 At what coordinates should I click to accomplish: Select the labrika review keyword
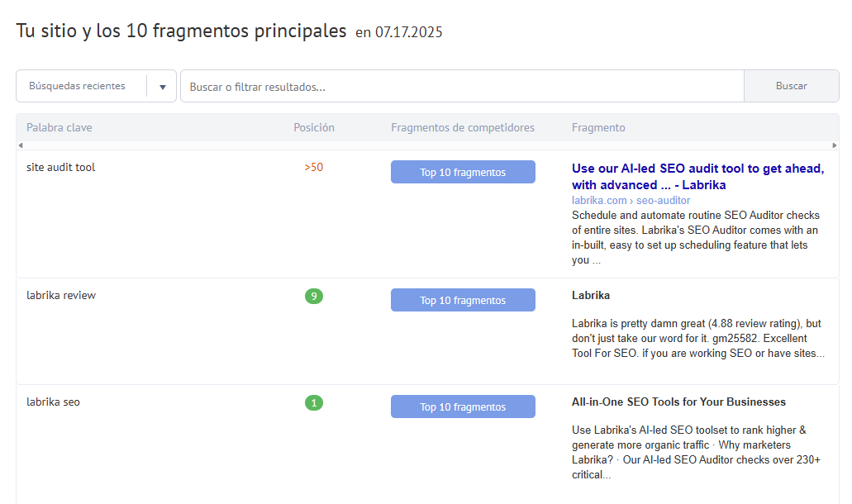point(61,296)
